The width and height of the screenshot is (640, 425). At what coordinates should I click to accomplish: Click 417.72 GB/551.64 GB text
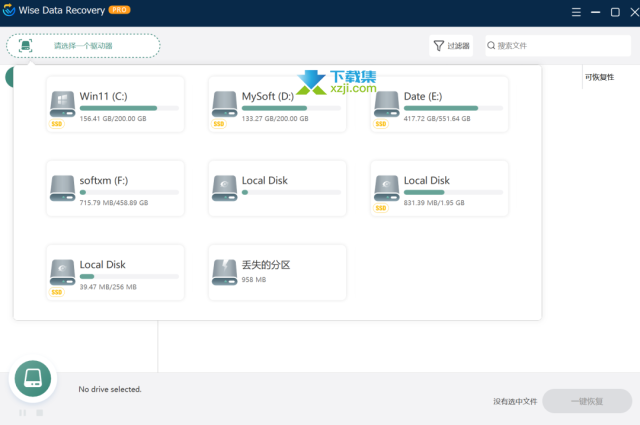437,119
